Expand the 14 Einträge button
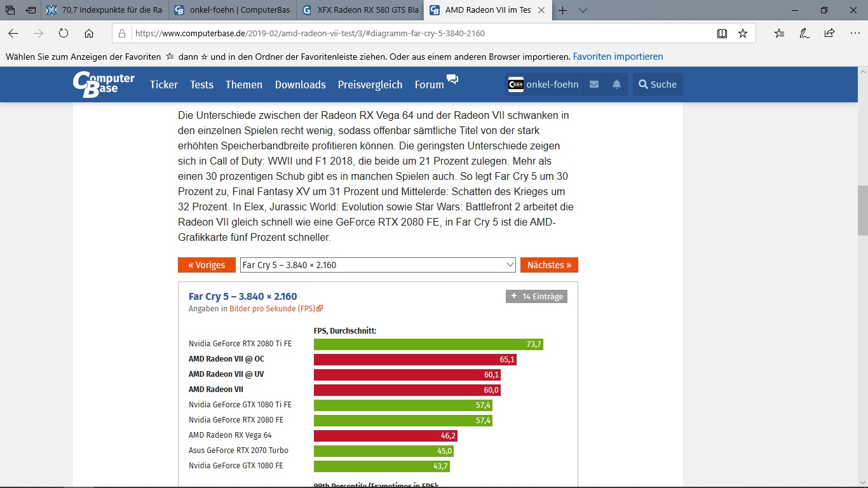This screenshot has height=488, width=868. 537,297
